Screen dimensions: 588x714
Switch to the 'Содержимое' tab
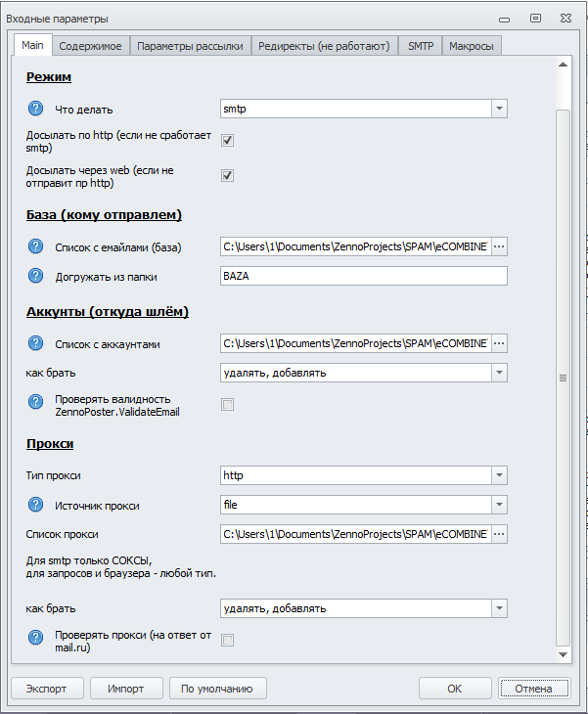click(x=90, y=46)
